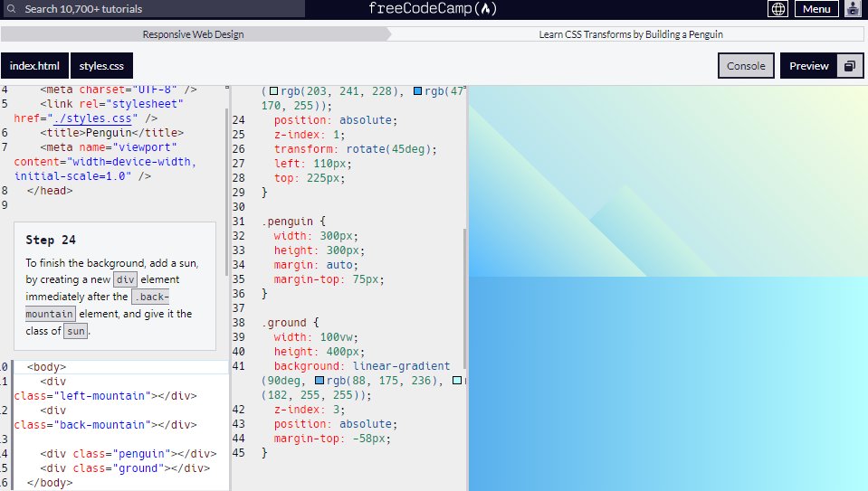
Task: Click the .ground selector line
Action: (290, 322)
